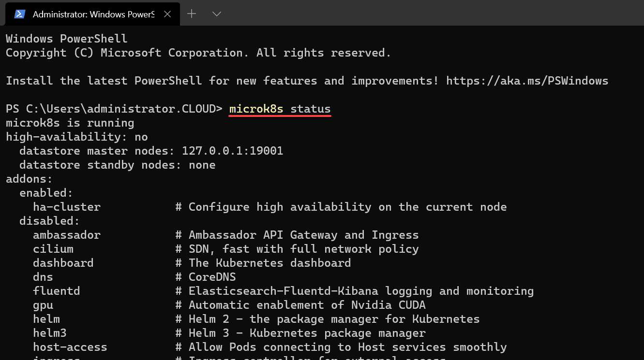Select the ha-cluster addon name
644x360 pixels.
[x=67, y=207]
